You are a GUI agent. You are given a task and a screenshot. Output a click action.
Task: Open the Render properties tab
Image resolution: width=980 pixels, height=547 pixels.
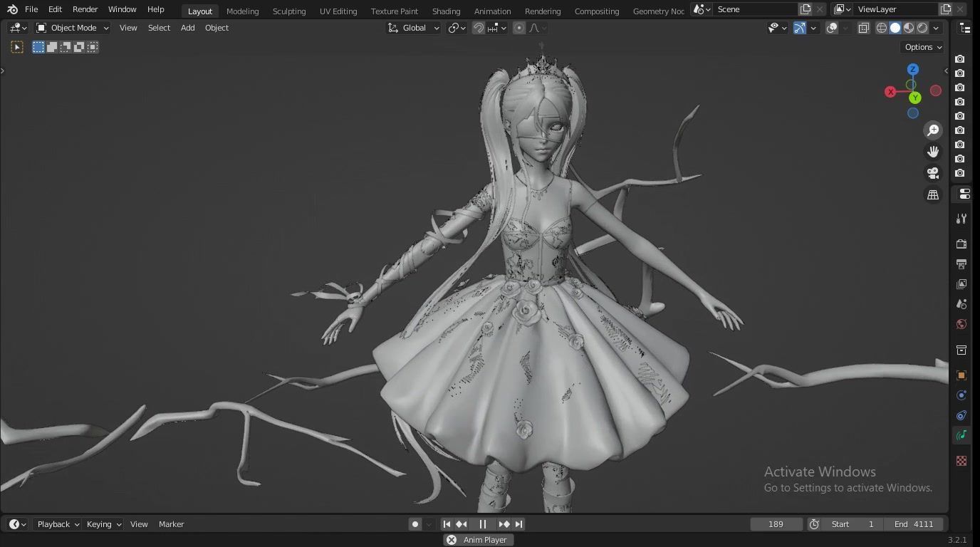(x=961, y=244)
